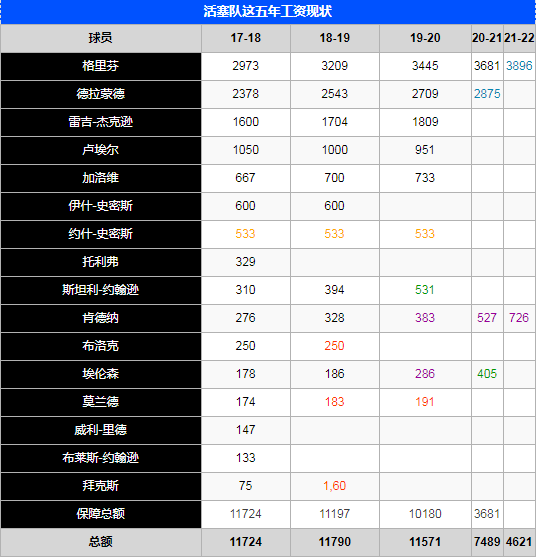Click player name 雷吉-杰克逊

(101, 122)
